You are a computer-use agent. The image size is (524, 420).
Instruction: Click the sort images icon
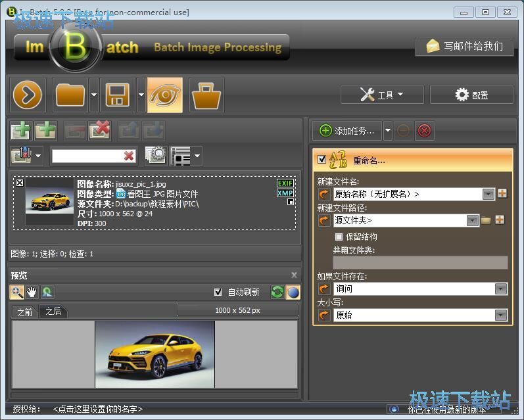coord(22,156)
